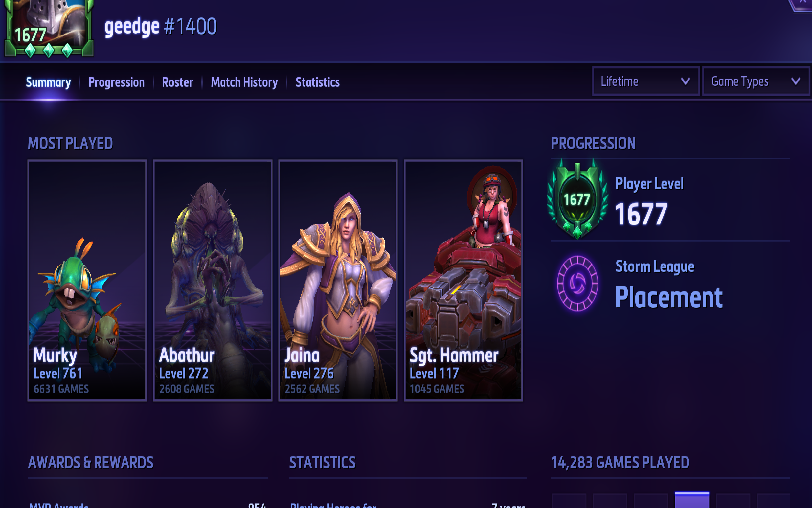812x508 pixels.
Task: Select the Summary tab
Action: tap(48, 82)
